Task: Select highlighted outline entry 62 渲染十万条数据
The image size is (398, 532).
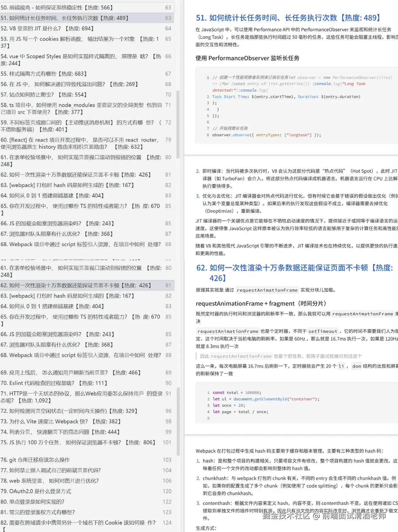Action: (x=87, y=285)
